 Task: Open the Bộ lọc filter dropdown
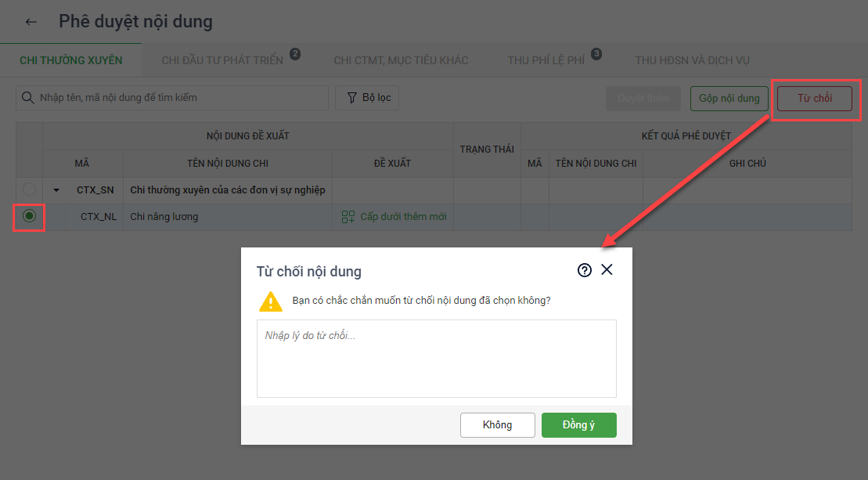coord(367,98)
